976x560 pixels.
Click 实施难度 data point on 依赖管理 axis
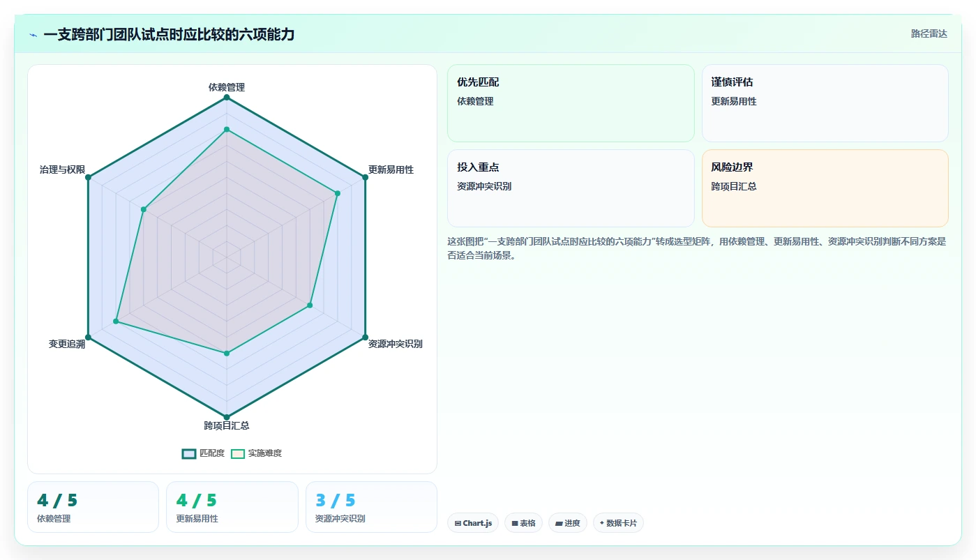(227, 130)
